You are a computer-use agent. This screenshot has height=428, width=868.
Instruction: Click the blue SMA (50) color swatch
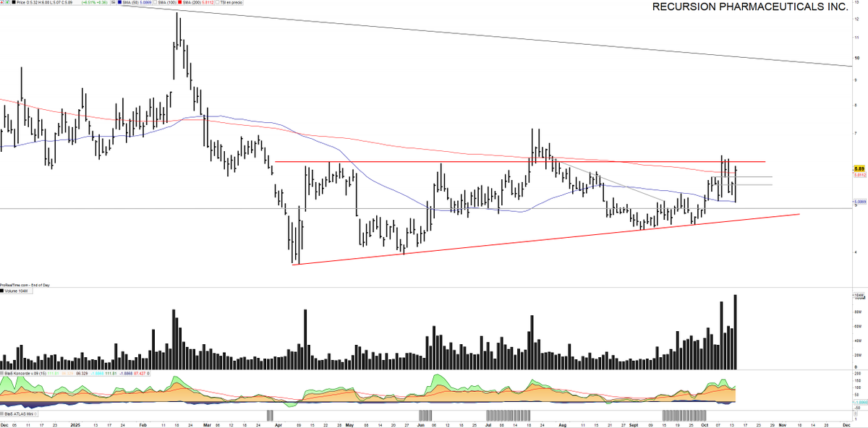click(119, 2)
